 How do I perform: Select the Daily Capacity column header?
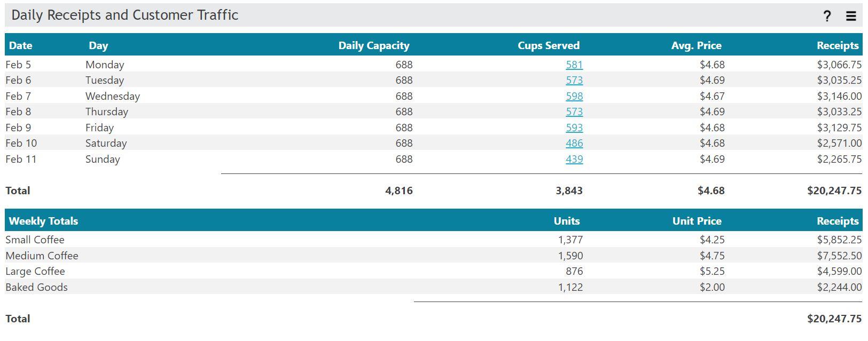point(374,45)
